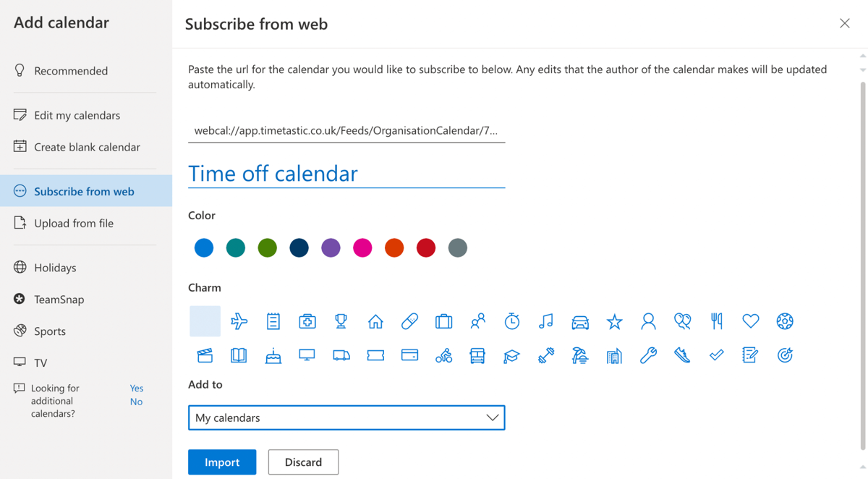This screenshot has width=868, height=479.
Task: Select the blank charm option
Action: point(205,321)
